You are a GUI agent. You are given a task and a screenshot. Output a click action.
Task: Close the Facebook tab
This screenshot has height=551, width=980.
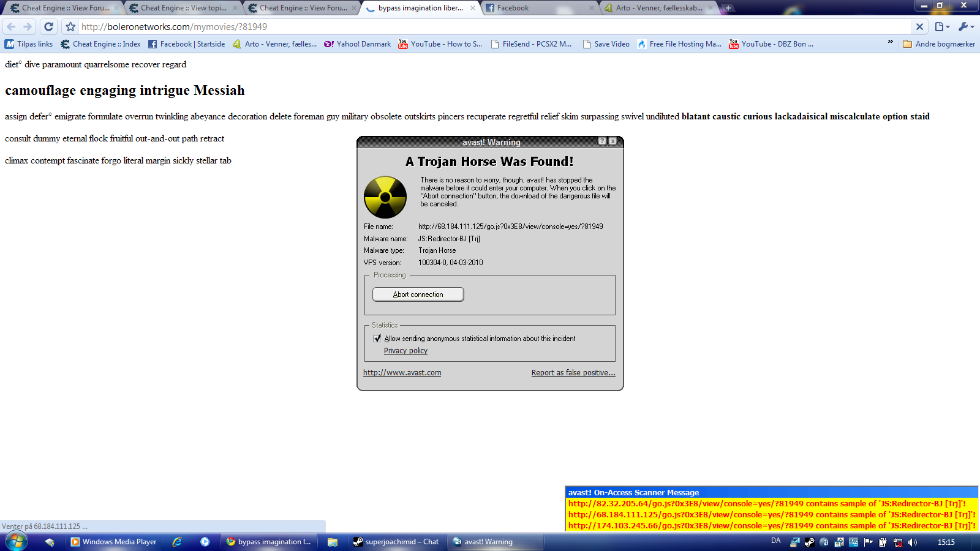click(x=591, y=8)
